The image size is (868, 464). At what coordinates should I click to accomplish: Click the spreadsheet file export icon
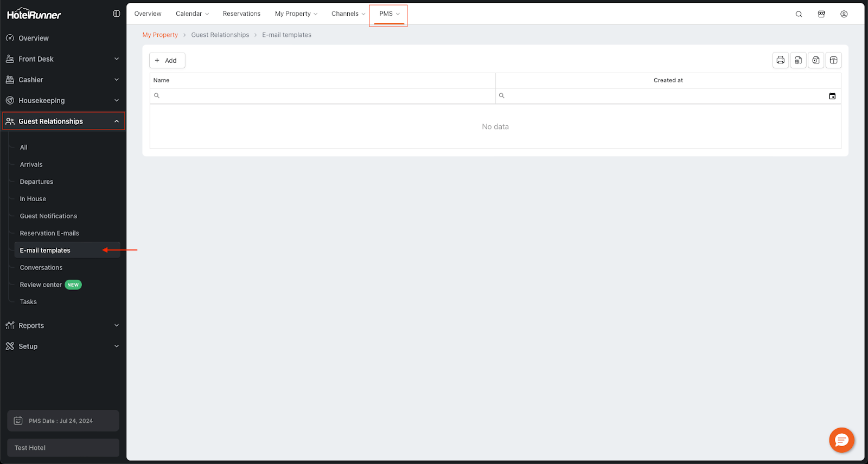[798, 60]
